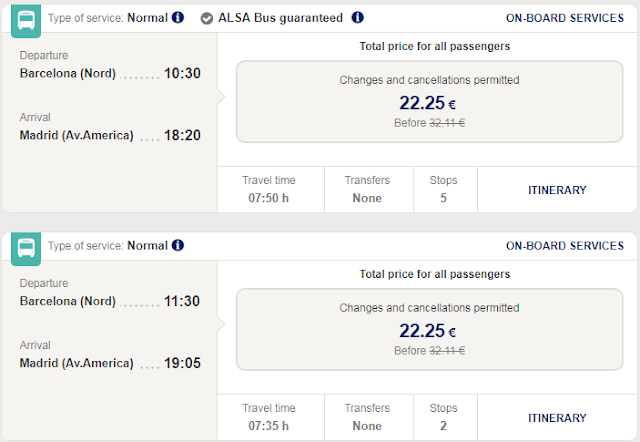Click the ALSA Bus guaranteed checkmark badge
Image resolution: width=640 pixels, height=442 pixels.
coord(206,18)
